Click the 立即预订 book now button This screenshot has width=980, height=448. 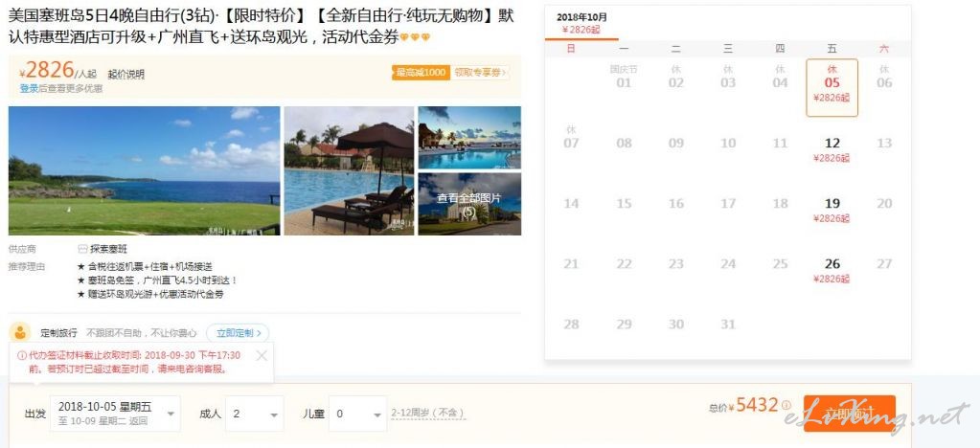850,414
